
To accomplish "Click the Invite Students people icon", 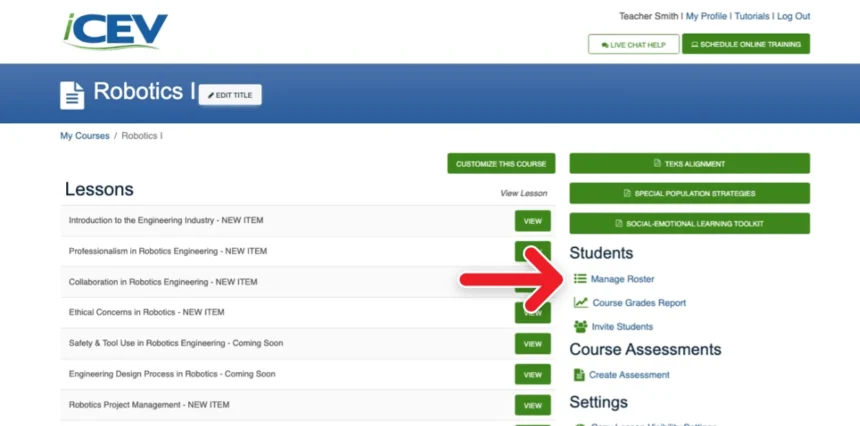I will coord(580,327).
